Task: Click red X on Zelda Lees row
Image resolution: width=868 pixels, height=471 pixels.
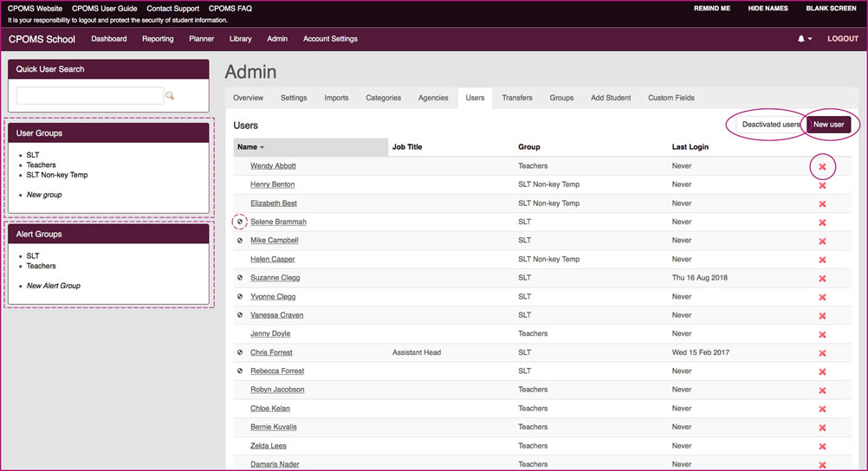Action: click(822, 446)
